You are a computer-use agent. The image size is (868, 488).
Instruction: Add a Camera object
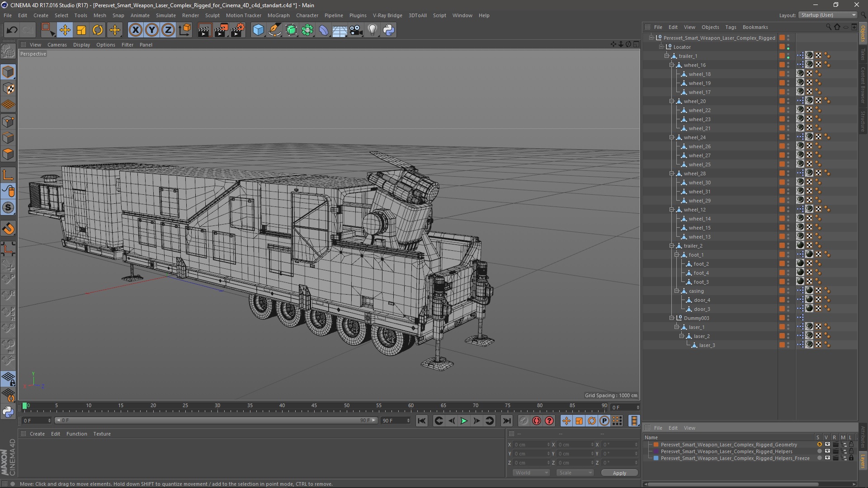(x=356, y=30)
